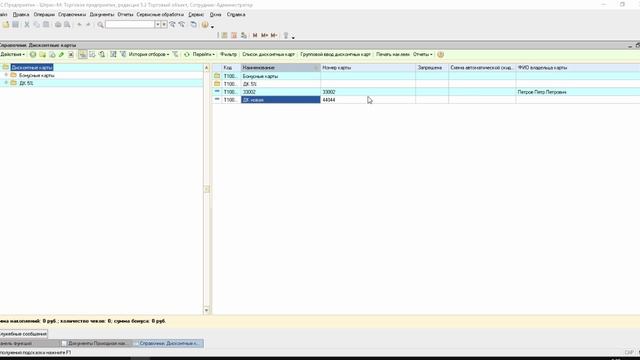Toggle hierarchical view mode button
The width and height of the screenshot is (640, 360).
[x=82, y=54]
